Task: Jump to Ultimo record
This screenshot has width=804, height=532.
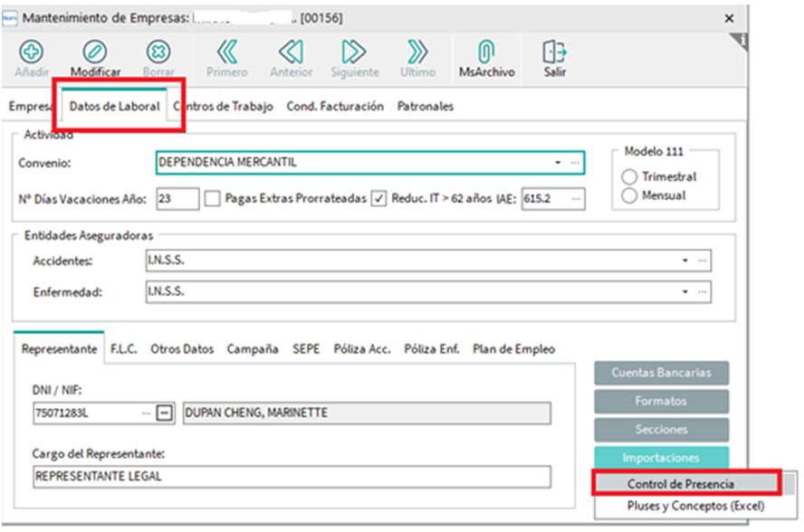Action: coord(417,52)
